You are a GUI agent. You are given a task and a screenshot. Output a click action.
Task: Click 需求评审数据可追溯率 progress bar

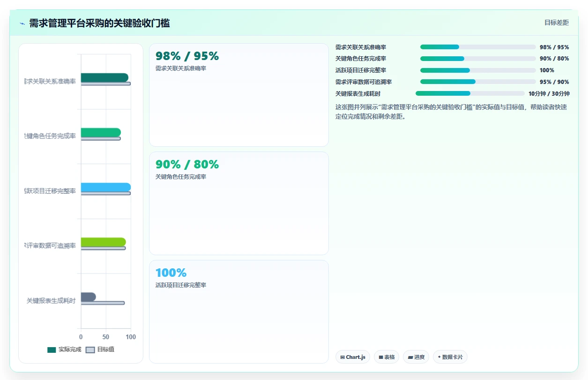tap(478, 82)
